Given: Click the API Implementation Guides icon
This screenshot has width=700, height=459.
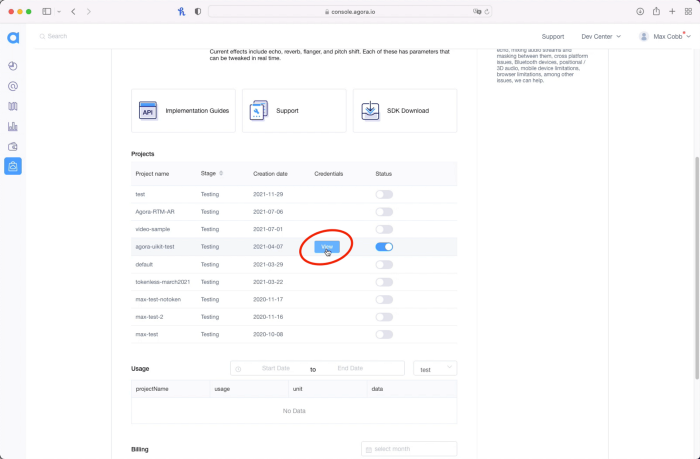Looking at the screenshot, I should [x=148, y=111].
